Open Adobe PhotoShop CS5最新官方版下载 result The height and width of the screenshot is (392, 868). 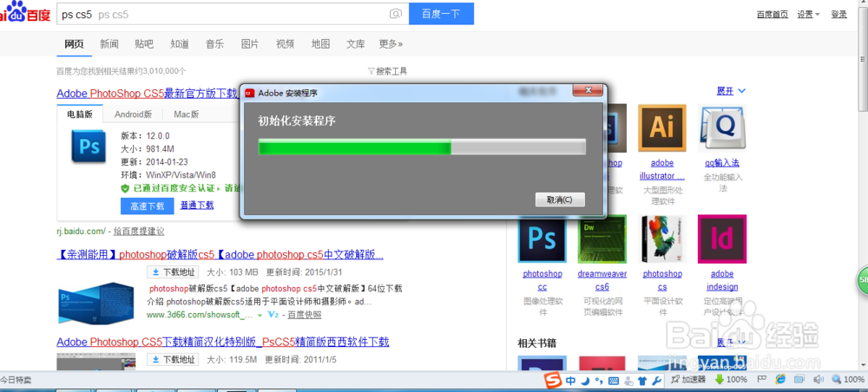148,93
